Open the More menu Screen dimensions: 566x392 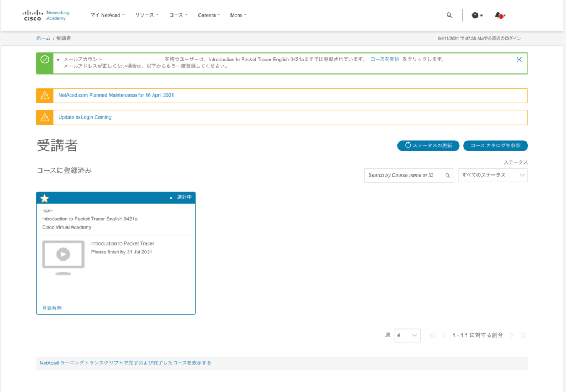pos(238,15)
